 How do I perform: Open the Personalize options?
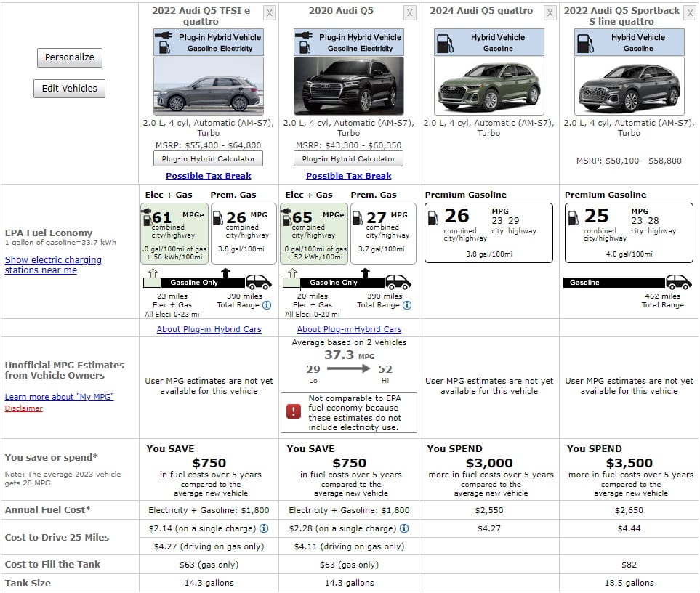[x=70, y=57]
